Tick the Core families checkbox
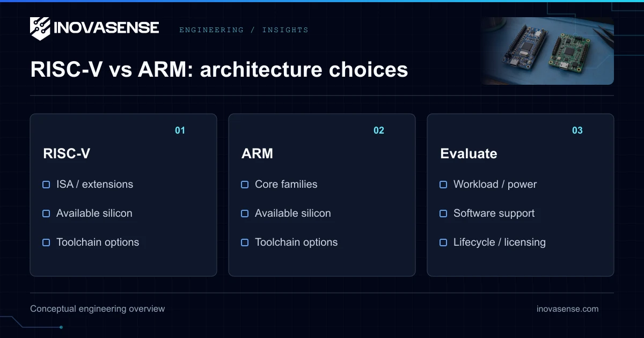 (x=245, y=185)
